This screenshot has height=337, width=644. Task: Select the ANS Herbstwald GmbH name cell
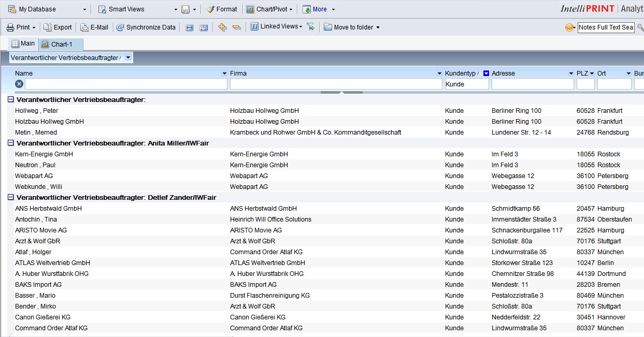pyautogui.click(x=48, y=209)
